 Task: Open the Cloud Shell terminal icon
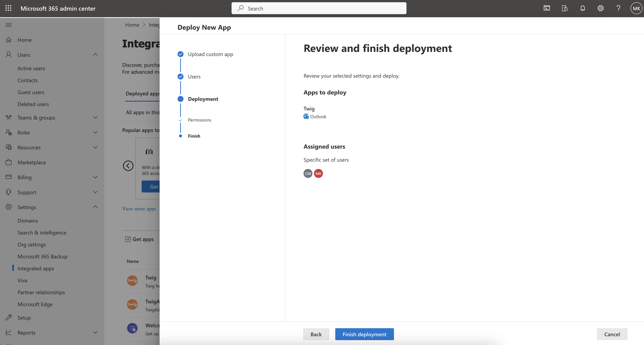(x=547, y=8)
